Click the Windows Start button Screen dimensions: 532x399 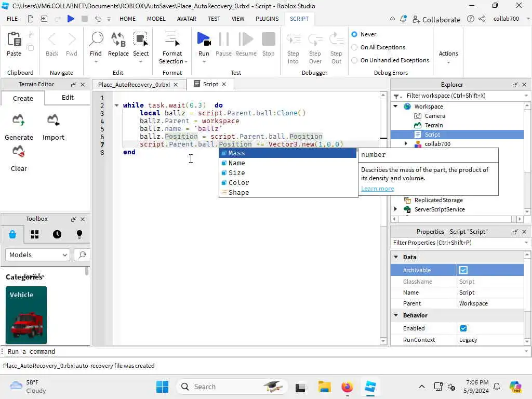pos(162,387)
